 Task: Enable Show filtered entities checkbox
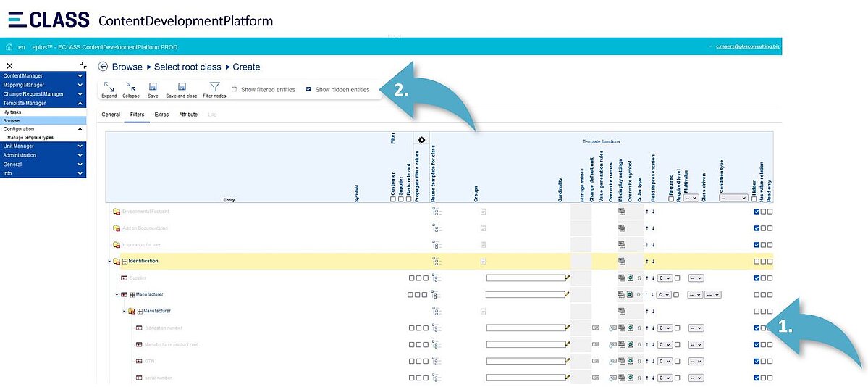point(234,90)
